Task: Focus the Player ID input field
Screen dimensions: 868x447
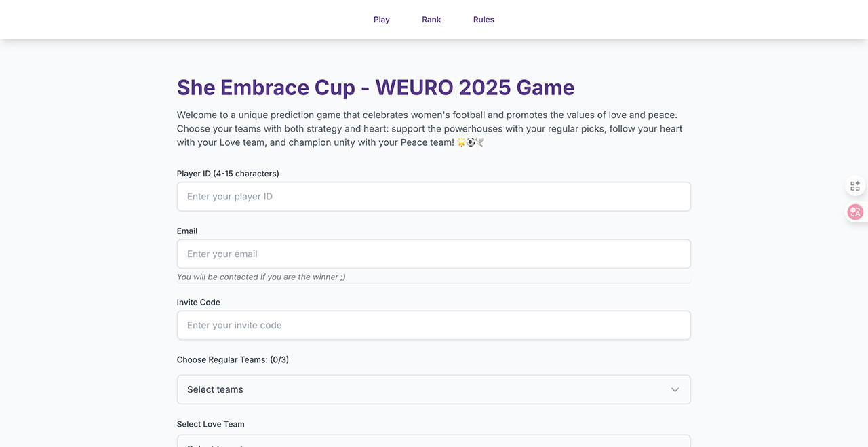Action: (434, 197)
